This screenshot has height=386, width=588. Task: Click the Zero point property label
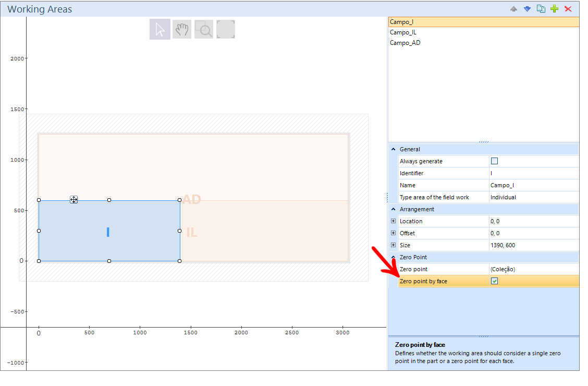click(413, 269)
